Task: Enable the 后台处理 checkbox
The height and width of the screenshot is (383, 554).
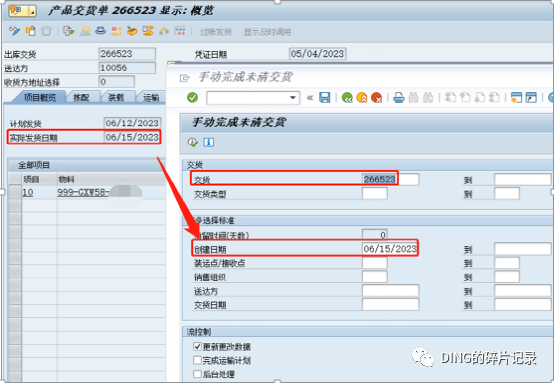Action: (x=197, y=374)
